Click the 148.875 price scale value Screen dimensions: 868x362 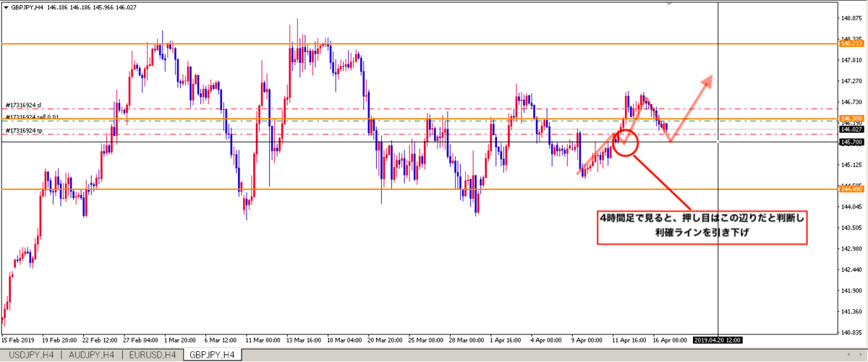[850, 18]
